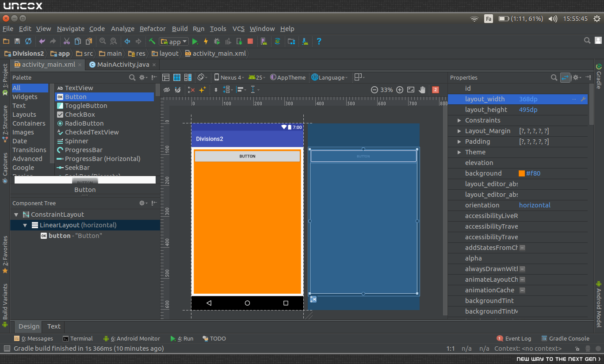Click the Instant Run lightning icon
The image size is (604, 364).
pos(206,41)
